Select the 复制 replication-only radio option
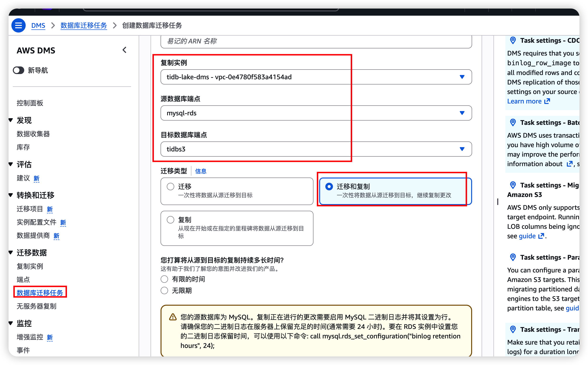This screenshot has height=365, width=588. [170, 220]
